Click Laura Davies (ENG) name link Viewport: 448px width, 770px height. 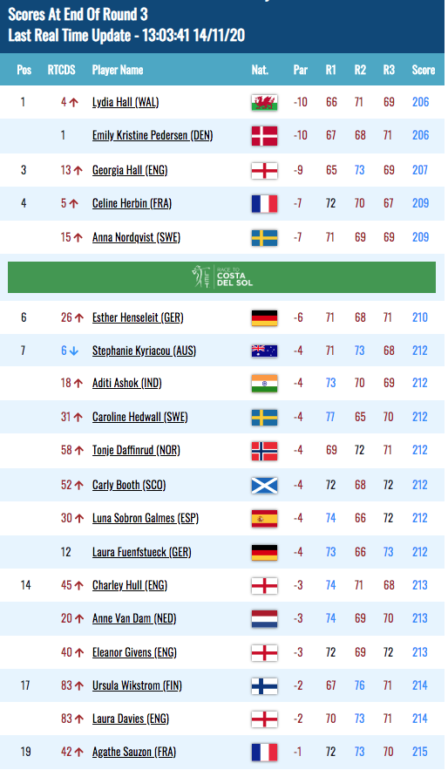tap(131, 719)
